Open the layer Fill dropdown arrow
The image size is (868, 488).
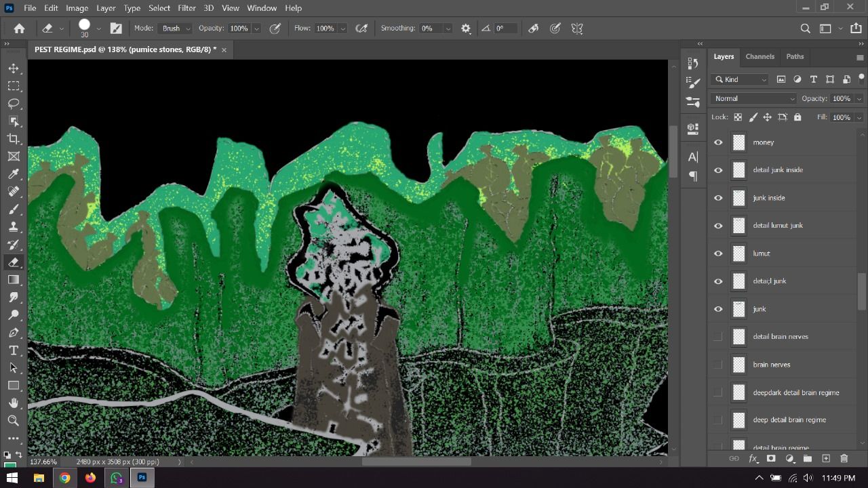pos(859,117)
